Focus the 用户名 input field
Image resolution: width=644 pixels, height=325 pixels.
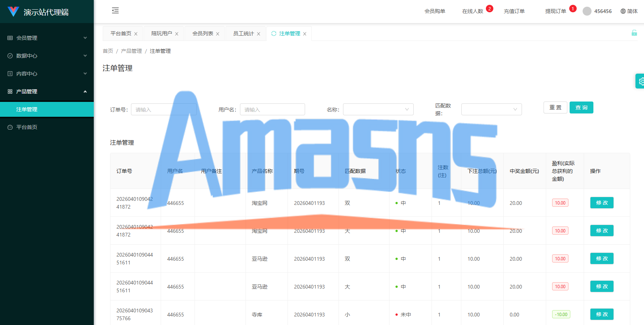click(x=272, y=109)
